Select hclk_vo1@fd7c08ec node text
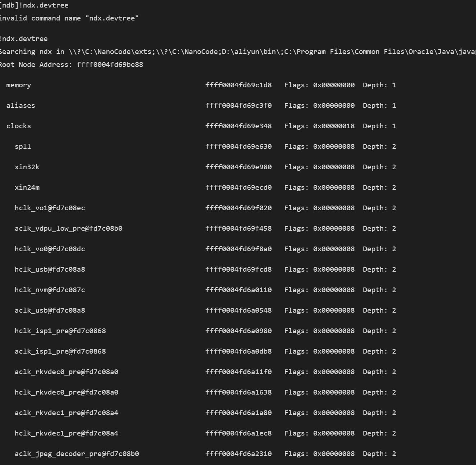Screen dimensions: 476x465 click(x=50, y=208)
